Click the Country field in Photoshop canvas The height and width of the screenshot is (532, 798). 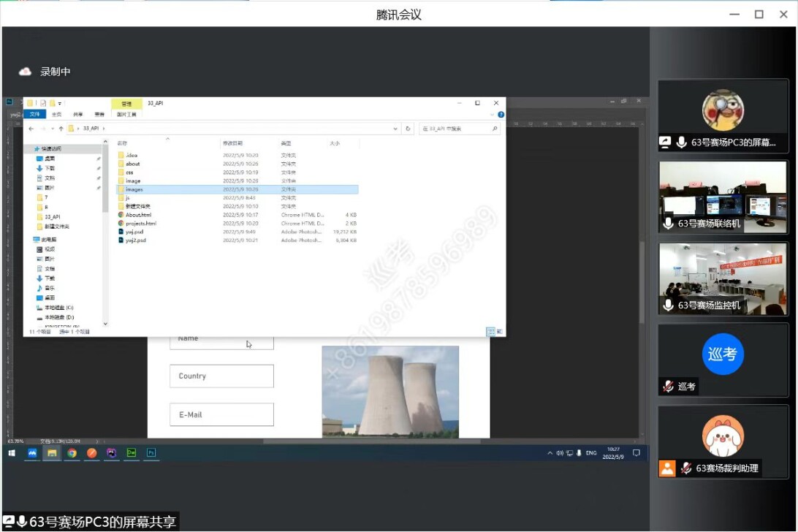click(x=221, y=376)
